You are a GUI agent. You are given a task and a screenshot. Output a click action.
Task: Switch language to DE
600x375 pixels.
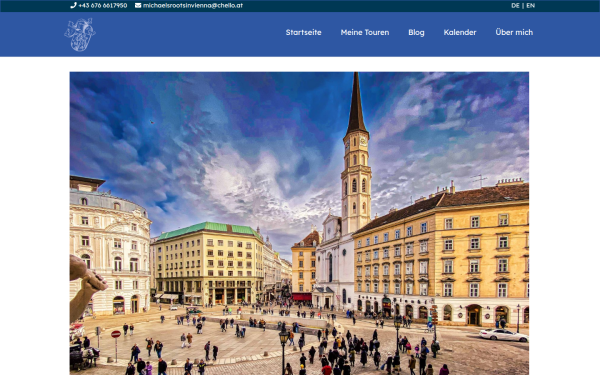(x=515, y=5)
